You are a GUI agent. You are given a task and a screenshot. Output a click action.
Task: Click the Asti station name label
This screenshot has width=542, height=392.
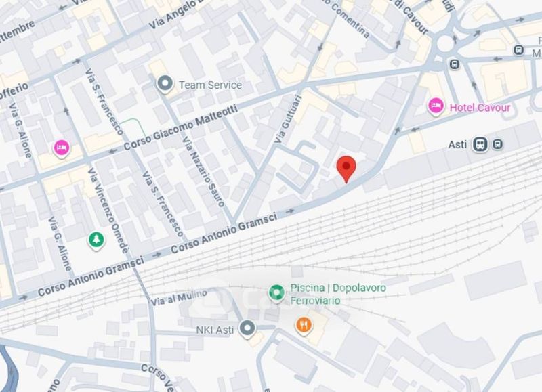coord(457,144)
